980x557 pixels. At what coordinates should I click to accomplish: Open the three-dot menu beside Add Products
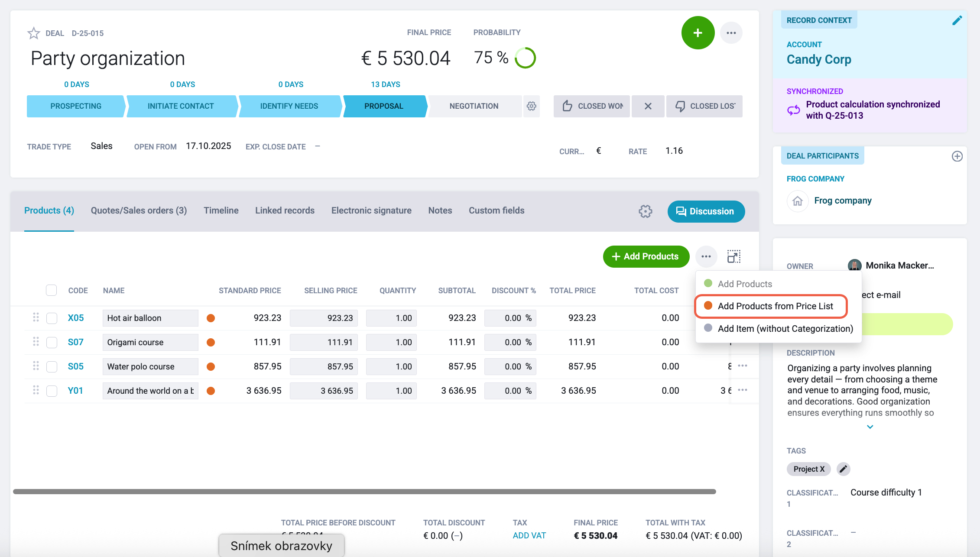(x=706, y=256)
